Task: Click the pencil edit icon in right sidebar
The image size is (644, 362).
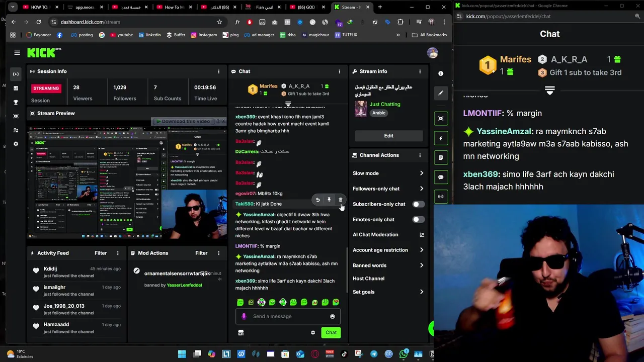Action: click(x=441, y=93)
